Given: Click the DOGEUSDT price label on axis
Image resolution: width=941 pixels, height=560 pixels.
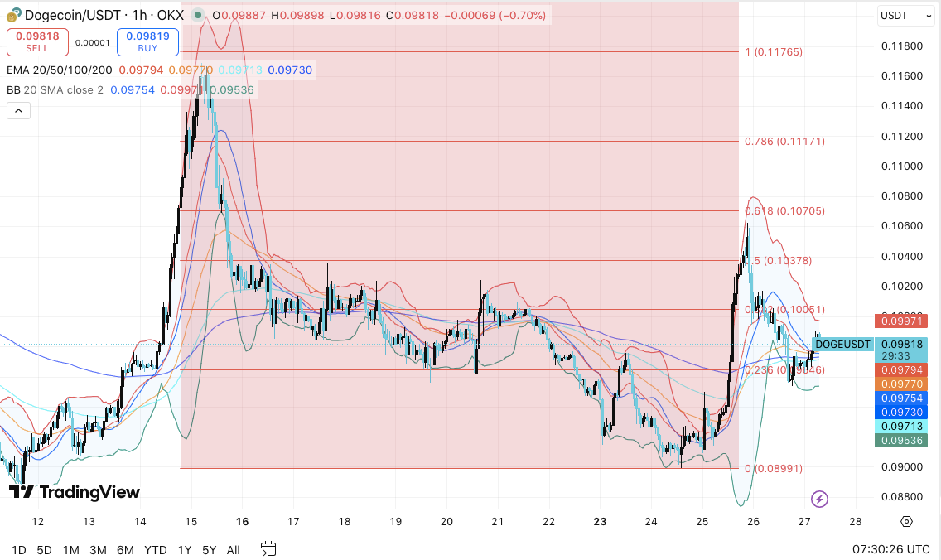Looking at the screenshot, I should (x=842, y=345).
